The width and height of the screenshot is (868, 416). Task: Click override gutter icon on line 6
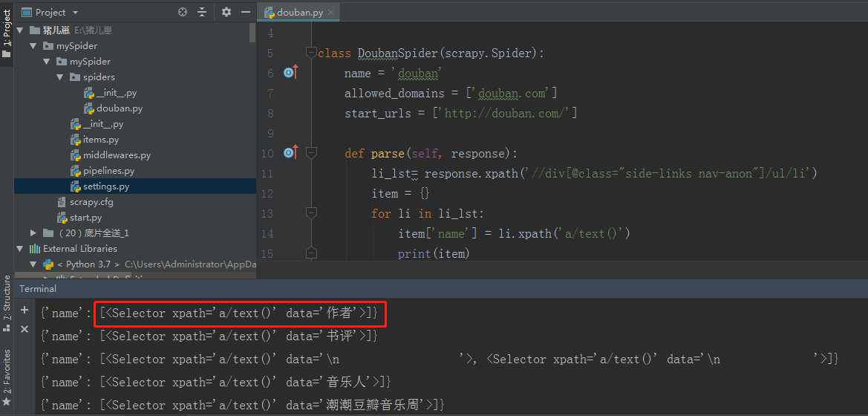pos(290,73)
